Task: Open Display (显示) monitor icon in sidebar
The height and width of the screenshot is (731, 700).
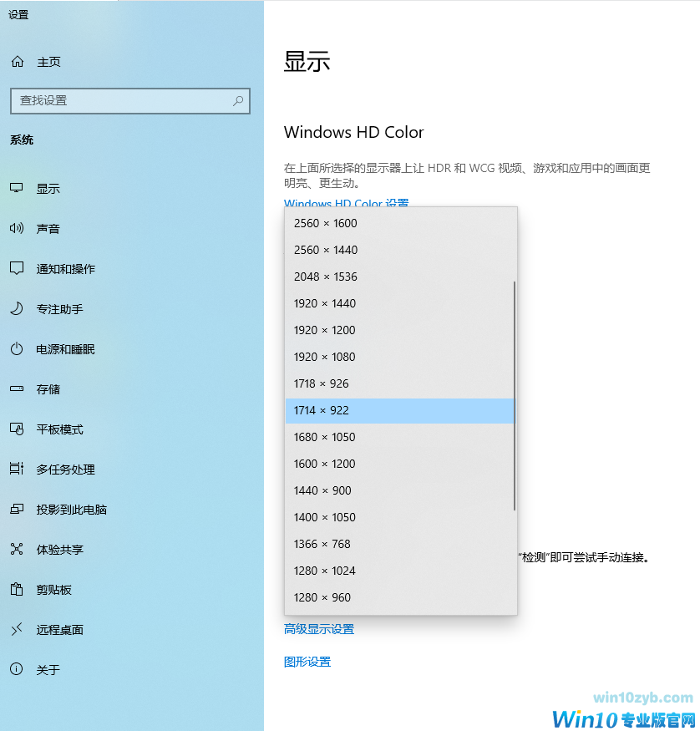Action: pyautogui.click(x=17, y=189)
